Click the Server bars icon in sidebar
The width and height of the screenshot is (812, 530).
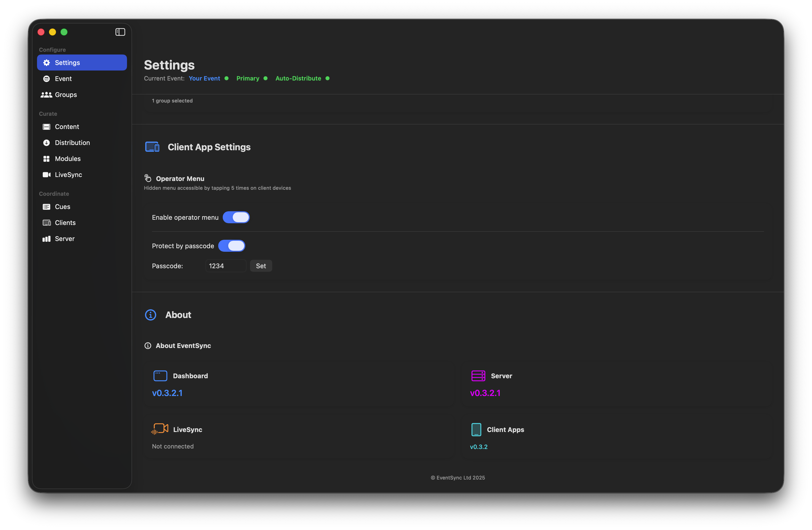tap(46, 238)
